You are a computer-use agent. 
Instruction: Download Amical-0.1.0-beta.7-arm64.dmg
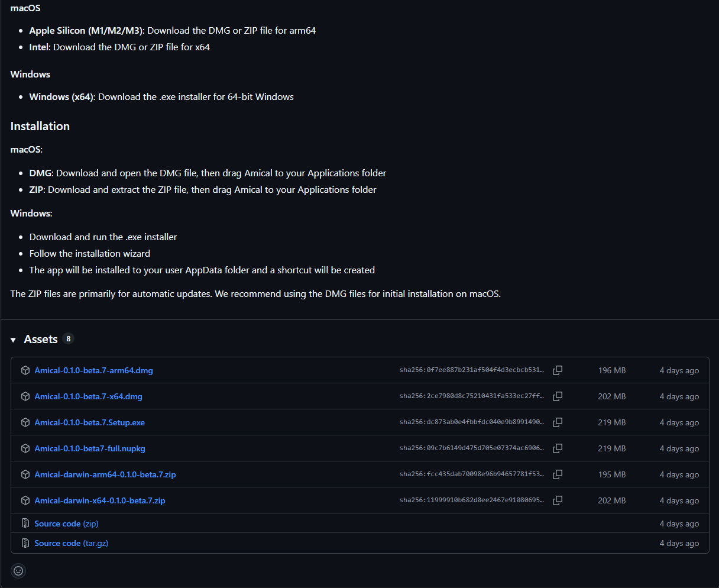coord(93,370)
